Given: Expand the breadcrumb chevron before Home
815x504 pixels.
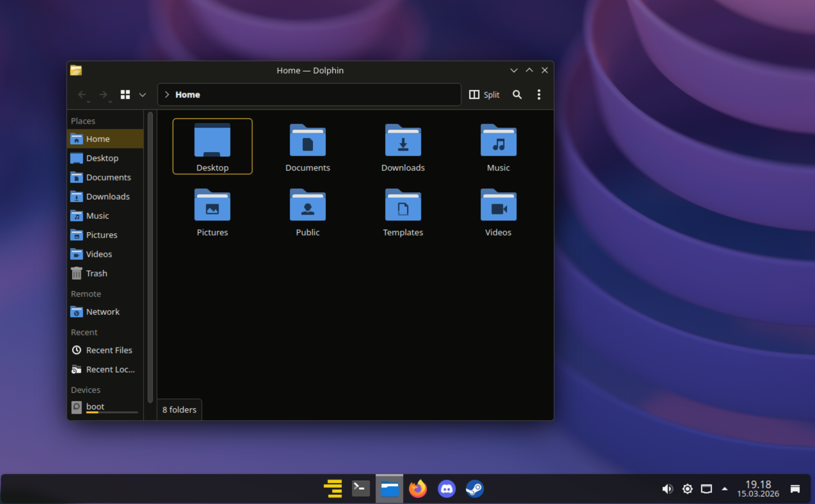Looking at the screenshot, I should click(x=167, y=94).
